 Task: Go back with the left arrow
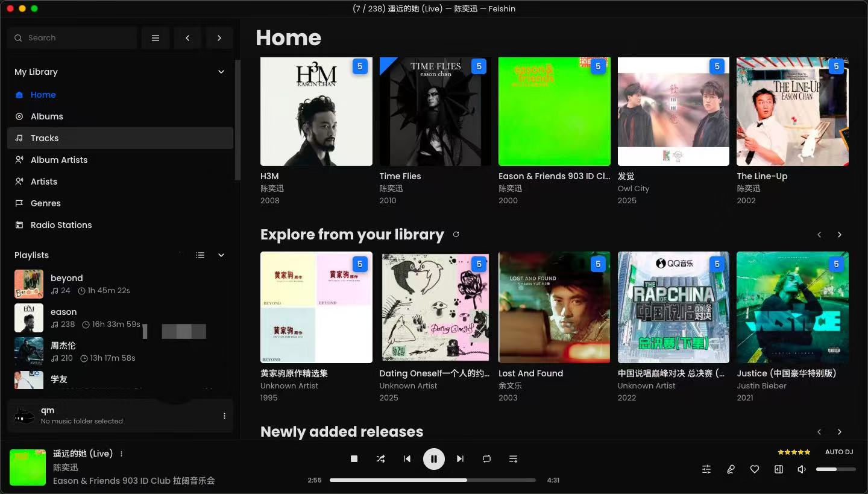[x=187, y=37]
